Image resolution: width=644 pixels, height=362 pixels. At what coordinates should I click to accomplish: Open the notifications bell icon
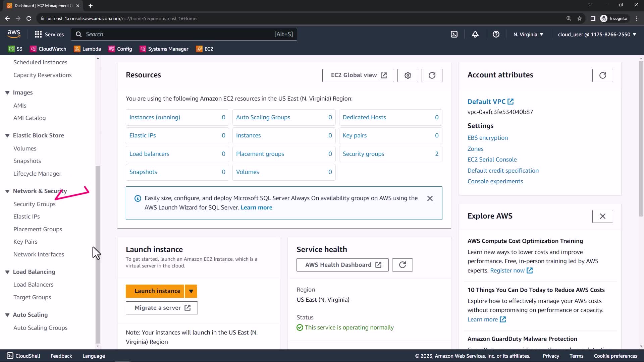475,34
